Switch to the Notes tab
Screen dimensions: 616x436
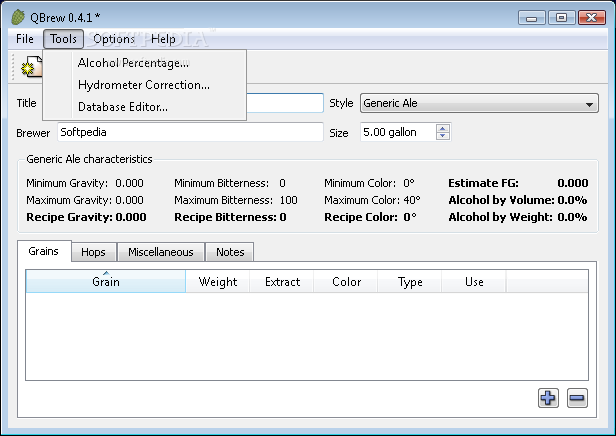[x=230, y=252]
